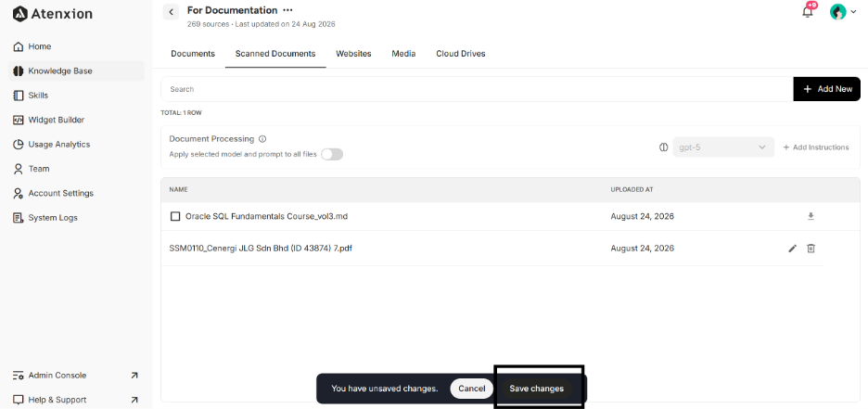Switch to the Websites tab
Image resolution: width=868 pixels, height=409 pixels.
[x=353, y=54]
